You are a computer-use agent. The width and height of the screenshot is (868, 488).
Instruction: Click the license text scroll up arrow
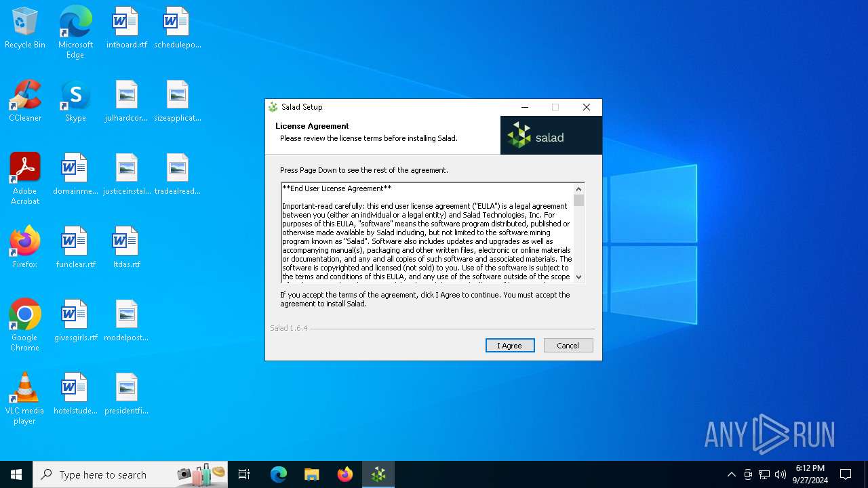point(578,189)
